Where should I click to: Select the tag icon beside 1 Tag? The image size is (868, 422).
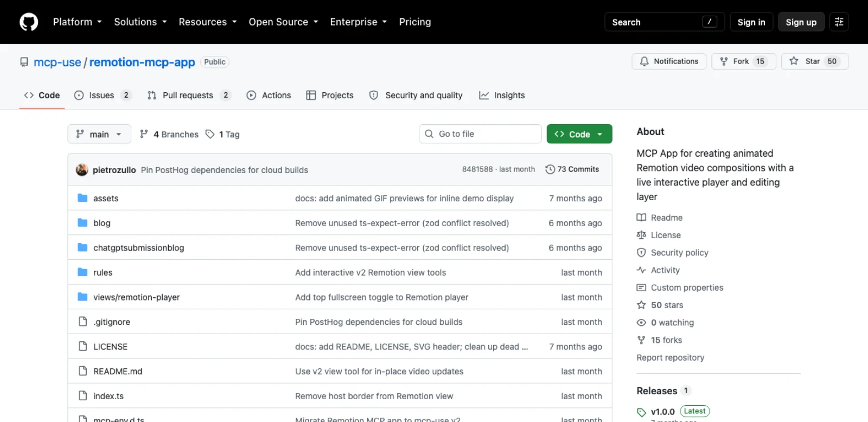pos(210,134)
